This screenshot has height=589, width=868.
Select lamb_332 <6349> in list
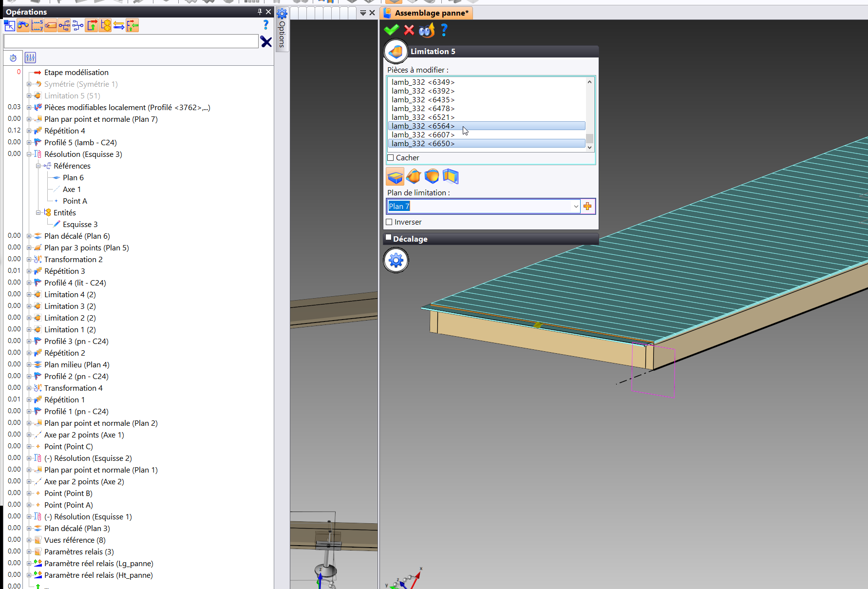[423, 82]
